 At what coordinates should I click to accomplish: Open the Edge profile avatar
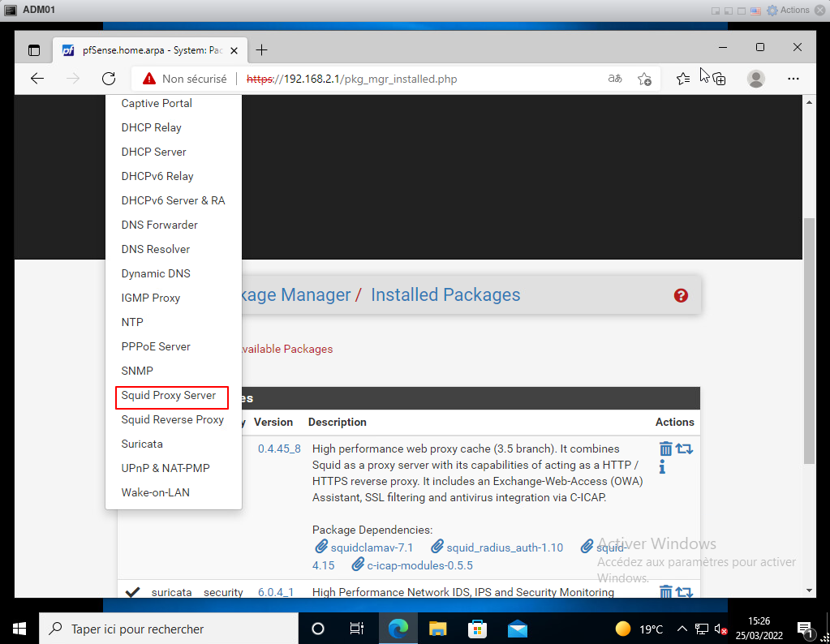755,79
